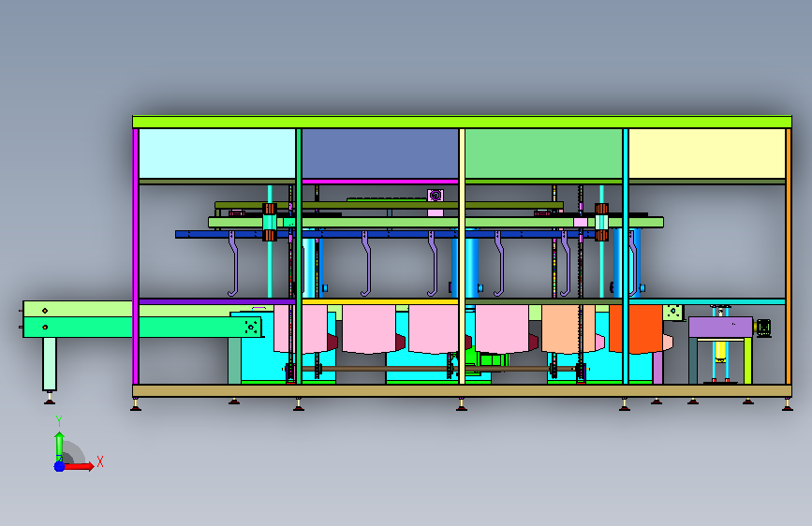Select the magenta vertical post at frame's left

pos(136,256)
